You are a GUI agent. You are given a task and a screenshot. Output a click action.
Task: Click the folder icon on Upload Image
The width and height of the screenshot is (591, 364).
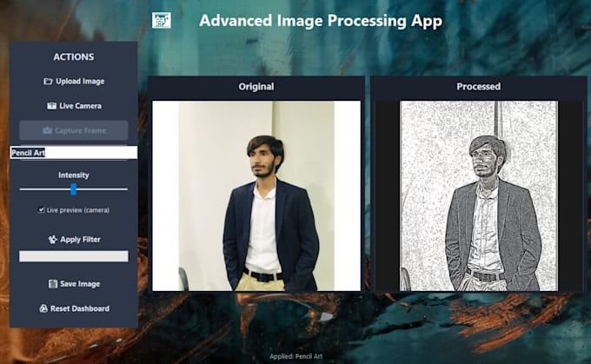click(x=48, y=82)
